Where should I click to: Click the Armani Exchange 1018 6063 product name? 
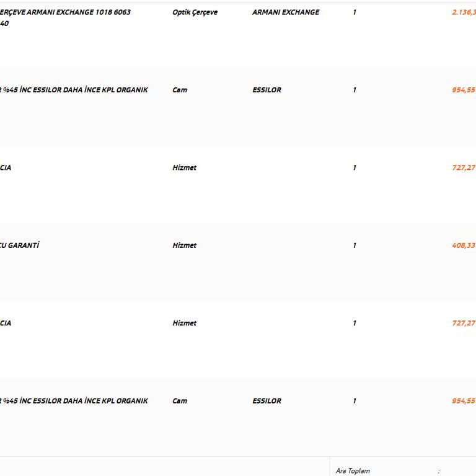point(65,12)
